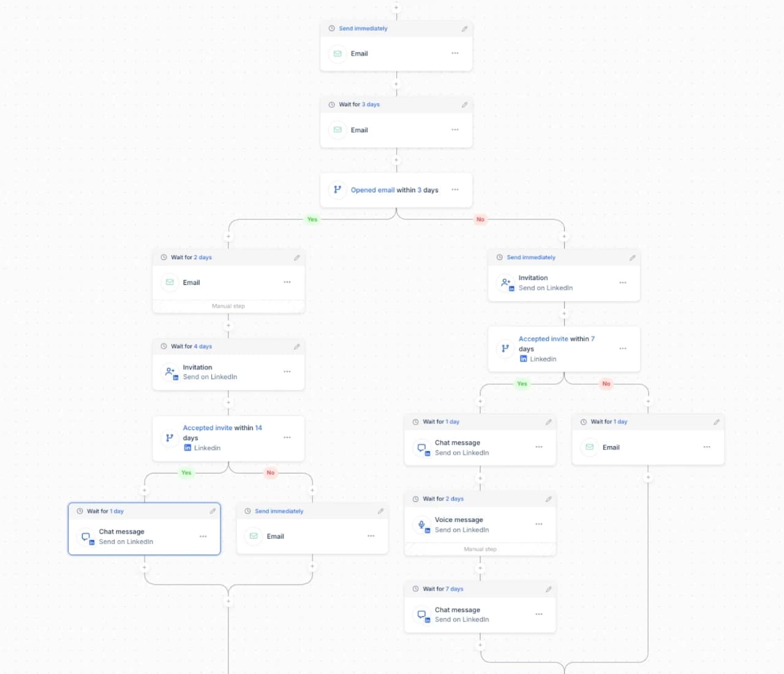The height and width of the screenshot is (674, 784).
Task: Open menu of Accepted invite within 14 days
Action: pos(287,437)
